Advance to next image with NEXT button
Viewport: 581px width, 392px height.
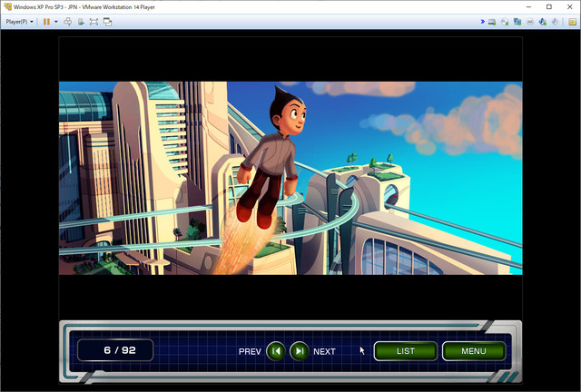click(300, 351)
